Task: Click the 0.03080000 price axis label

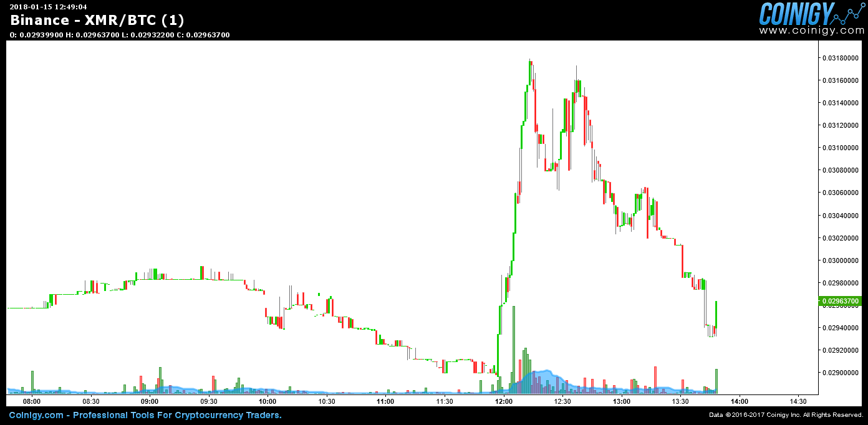Action: [842, 170]
